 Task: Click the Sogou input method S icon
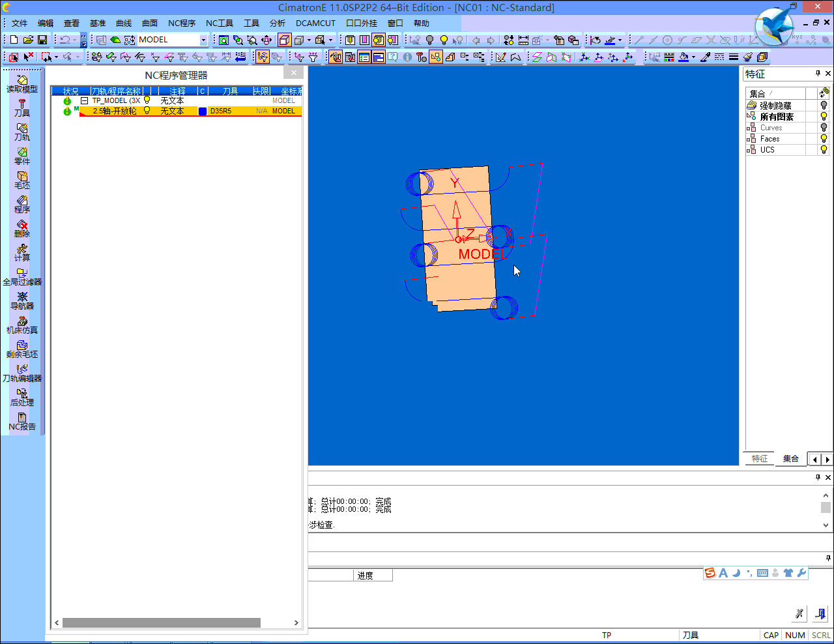710,573
